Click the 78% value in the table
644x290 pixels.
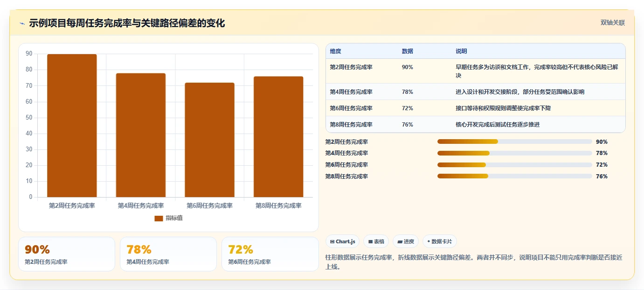click(x=407, y=92)
